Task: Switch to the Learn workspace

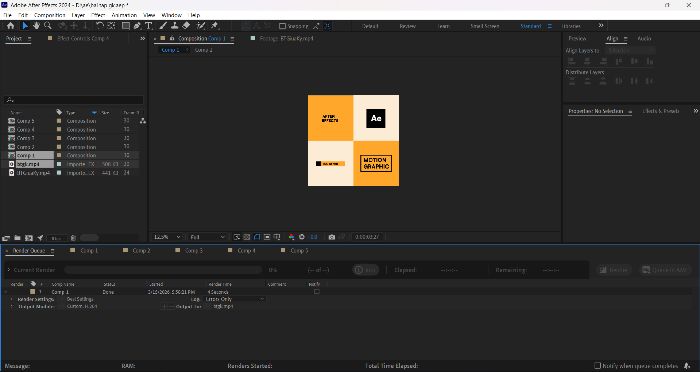Action: pyautogui.click(x=443, y=26)
